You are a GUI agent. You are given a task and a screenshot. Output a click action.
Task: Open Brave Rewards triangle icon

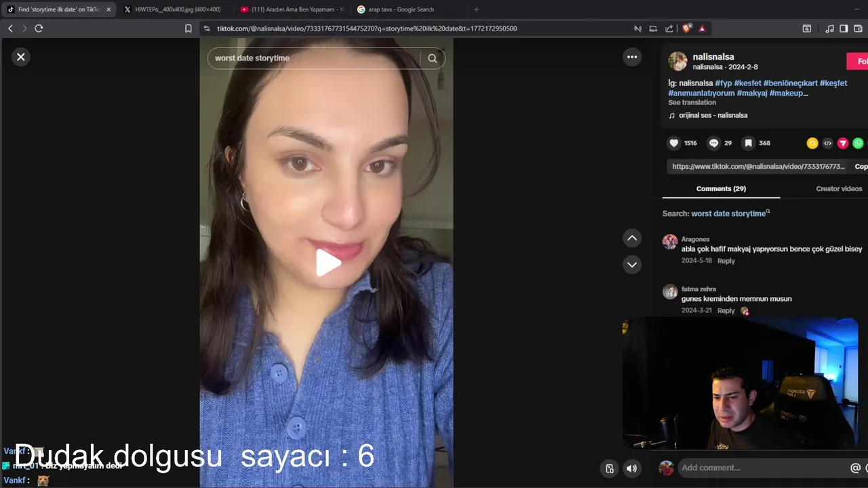pyautogui.click(x=702, y=28)
